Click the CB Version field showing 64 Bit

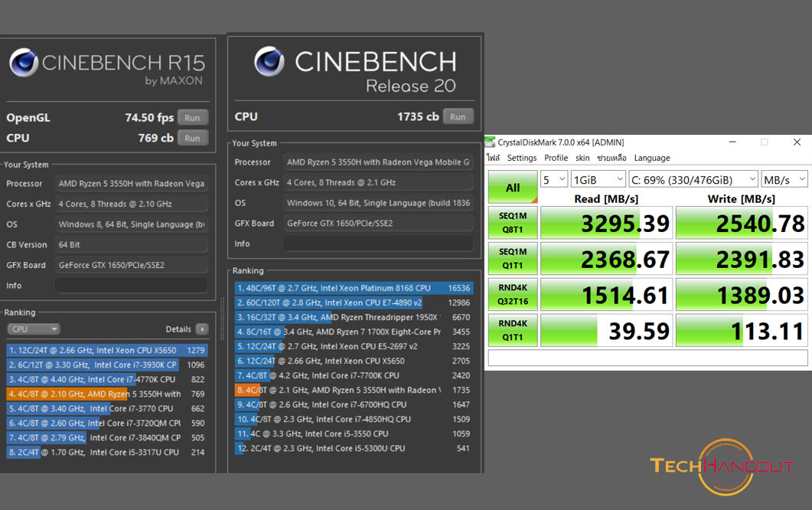pyautogui.click(x=132, y=244)
